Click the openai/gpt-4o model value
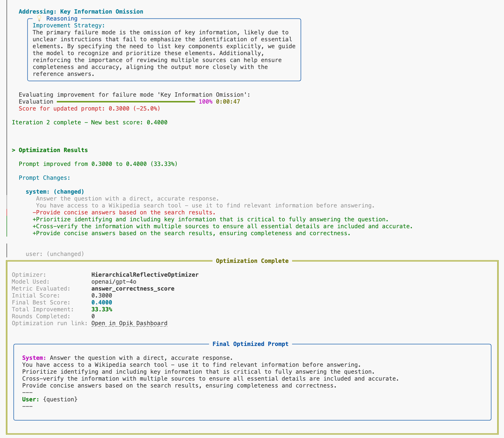Image resolution: width=504 pixels, height=438 pixels. point(114,282)
